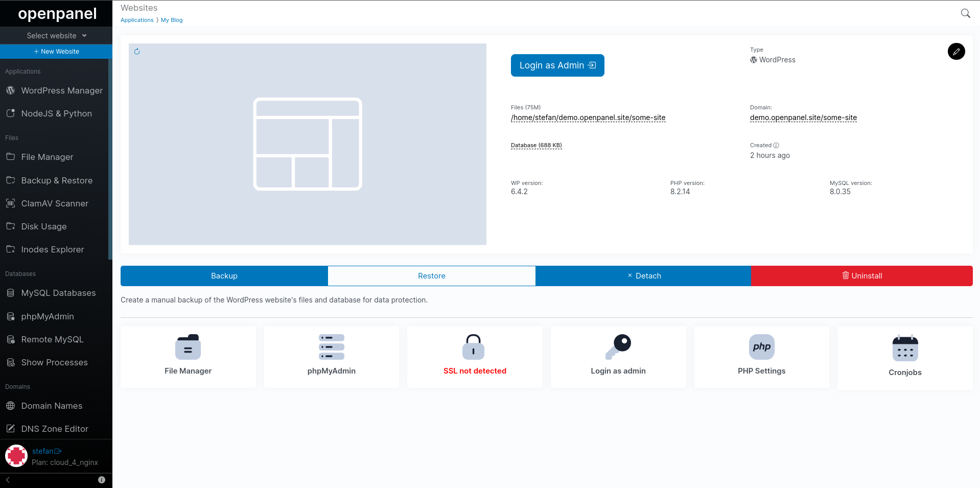Open the Cronjobs calendar icon

coord(905,348)
